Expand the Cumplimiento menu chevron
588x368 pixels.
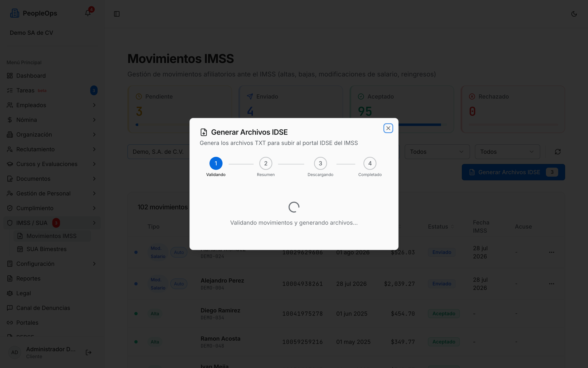click(94, 208)
